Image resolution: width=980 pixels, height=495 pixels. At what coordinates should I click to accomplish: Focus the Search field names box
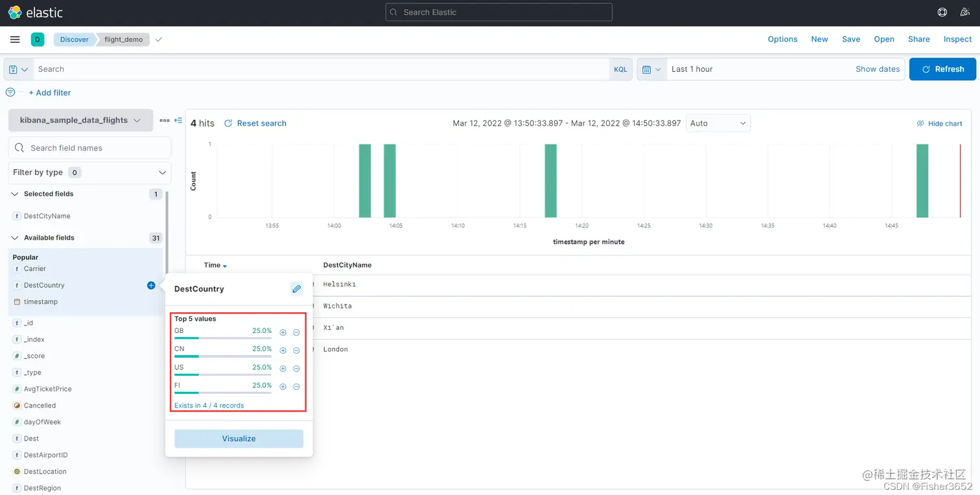90,148
